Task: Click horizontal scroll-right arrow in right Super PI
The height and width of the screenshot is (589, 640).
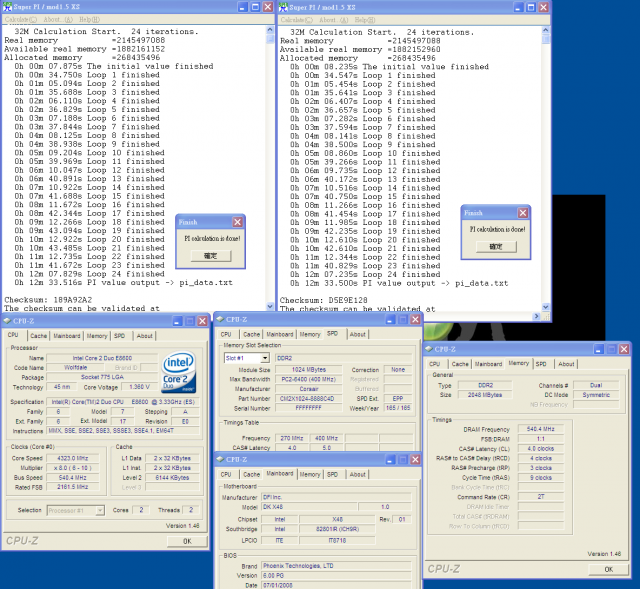Action: tap(537, 316)
